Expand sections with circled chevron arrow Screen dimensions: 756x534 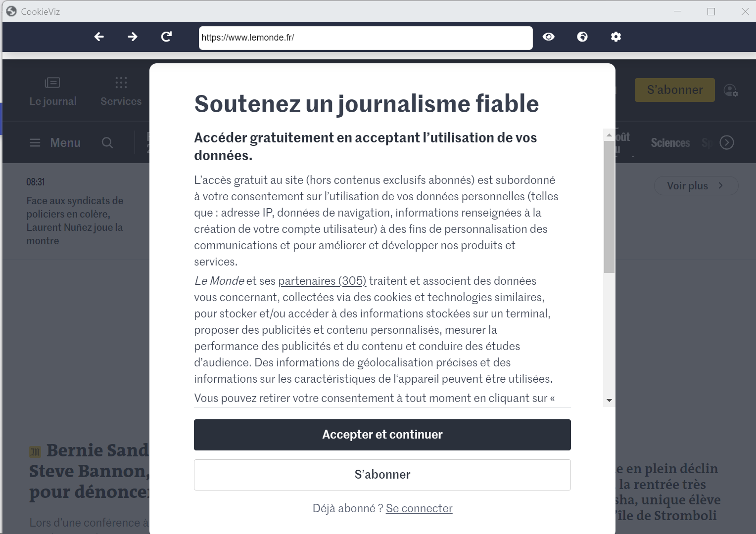[727, 142]
